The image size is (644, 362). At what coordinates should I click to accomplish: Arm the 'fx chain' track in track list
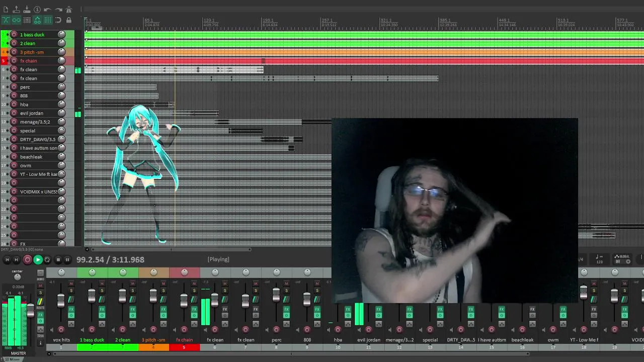click(x=14, y=61)
